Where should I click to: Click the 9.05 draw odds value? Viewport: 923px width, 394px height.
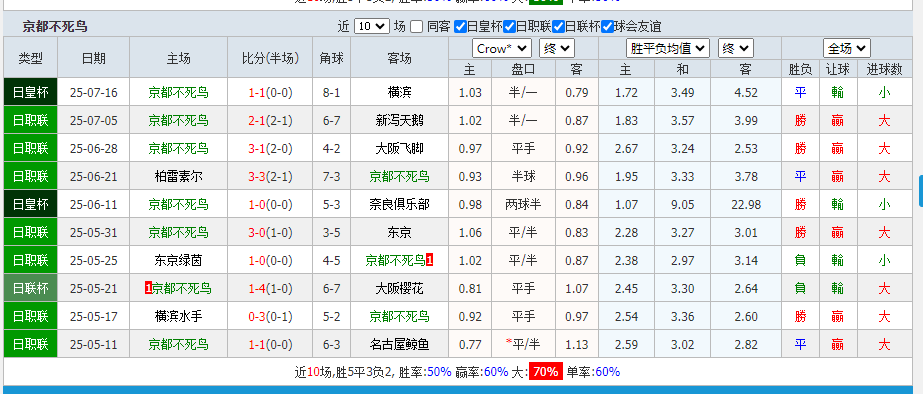[x=683, y=204]
